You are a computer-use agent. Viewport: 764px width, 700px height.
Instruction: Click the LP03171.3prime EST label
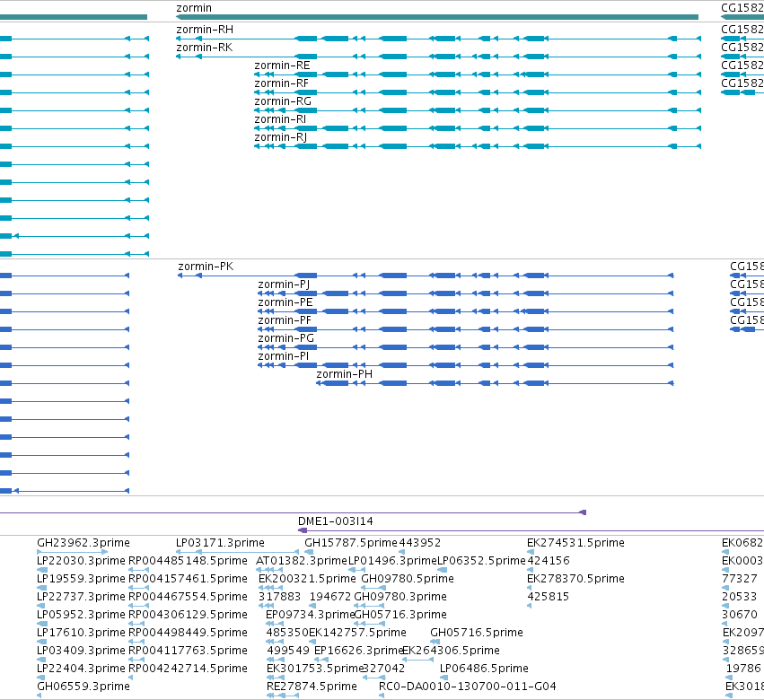click(x=220, y=543)
